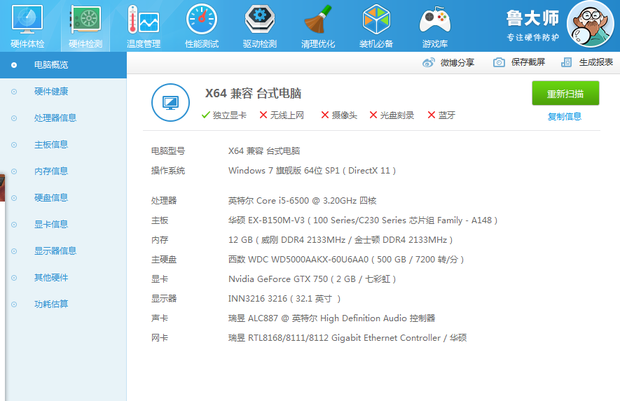Image resolution: width=620 pixels, height=401 pixels.
Task: Open 游戏库 gamepad icon
Action: 435,20
